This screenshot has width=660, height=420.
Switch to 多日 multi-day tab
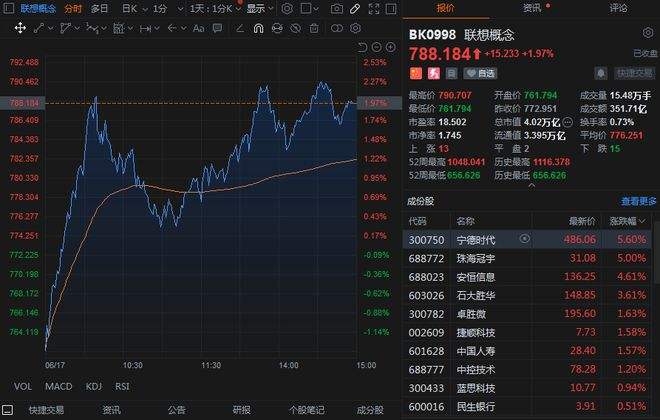point(99,8)
